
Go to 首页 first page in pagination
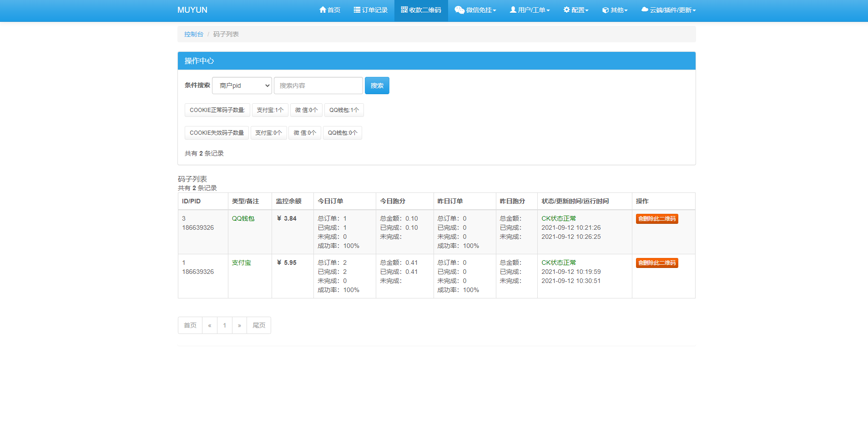click(190, 325)
